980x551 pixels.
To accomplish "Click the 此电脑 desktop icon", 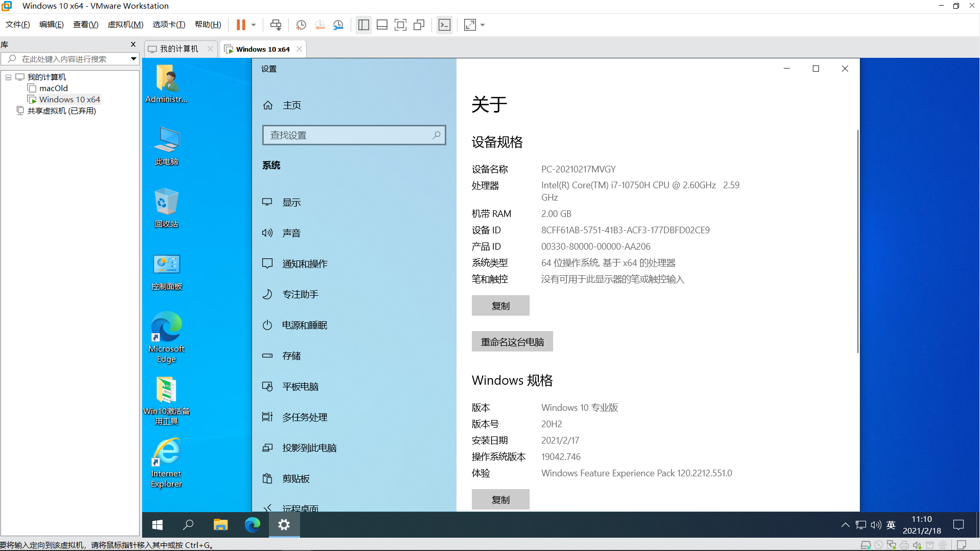I will coord(167,146).
